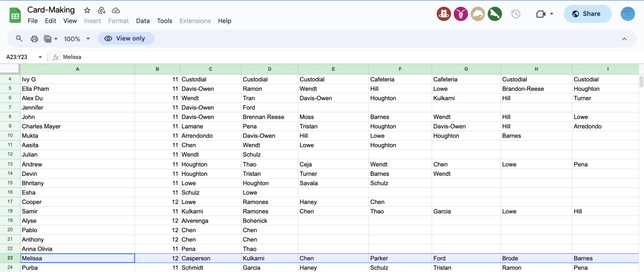Screen dimensions: 644x272
Task: Click the move-to-Drive folder icon
Action: coord(102,10)
